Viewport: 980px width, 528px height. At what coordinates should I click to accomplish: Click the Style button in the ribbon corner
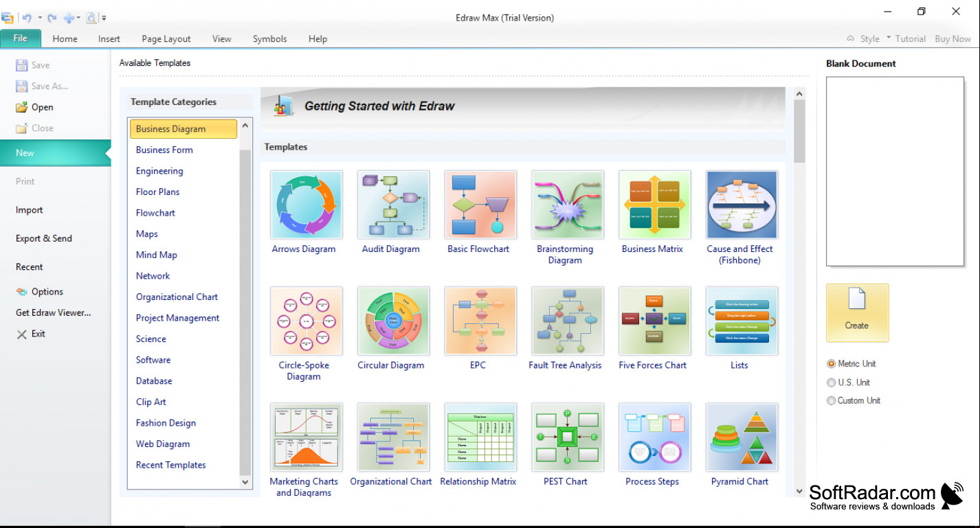click(x=870, y=39)
